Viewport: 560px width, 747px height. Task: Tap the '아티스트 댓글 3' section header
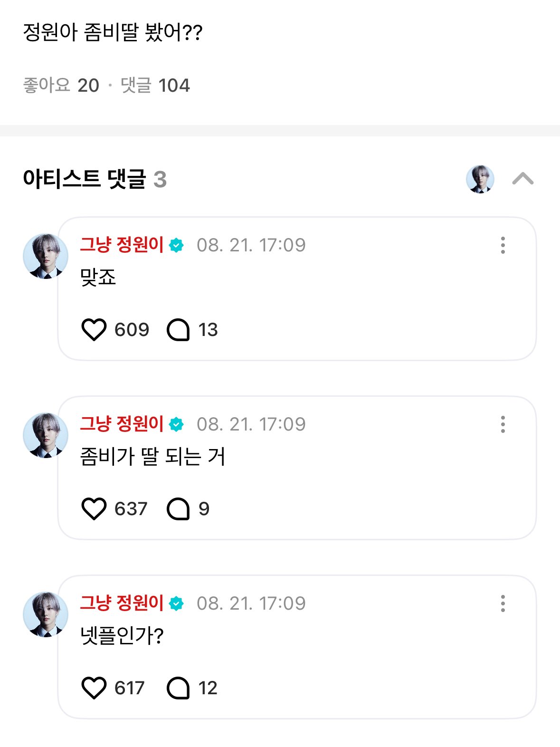95,179
